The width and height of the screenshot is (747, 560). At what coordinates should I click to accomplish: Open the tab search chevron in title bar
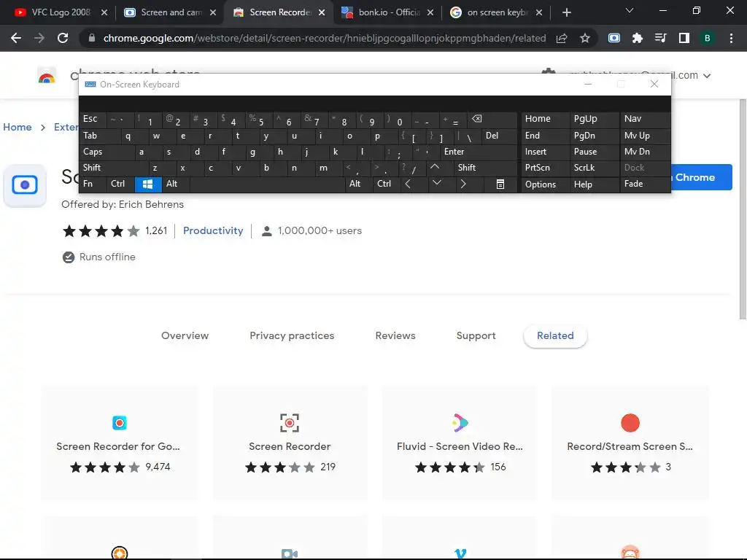630,10
